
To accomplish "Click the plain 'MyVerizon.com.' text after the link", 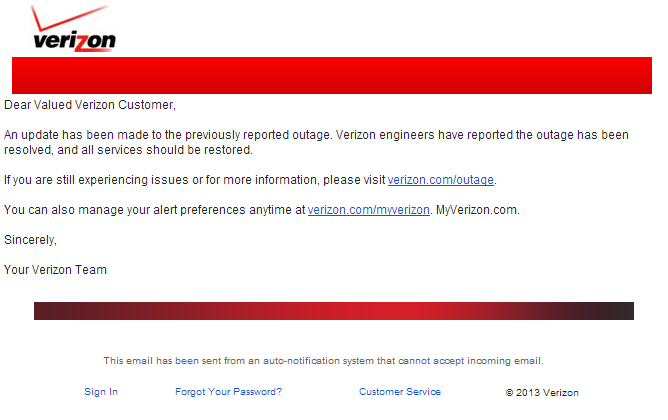I will click(478, 210).
